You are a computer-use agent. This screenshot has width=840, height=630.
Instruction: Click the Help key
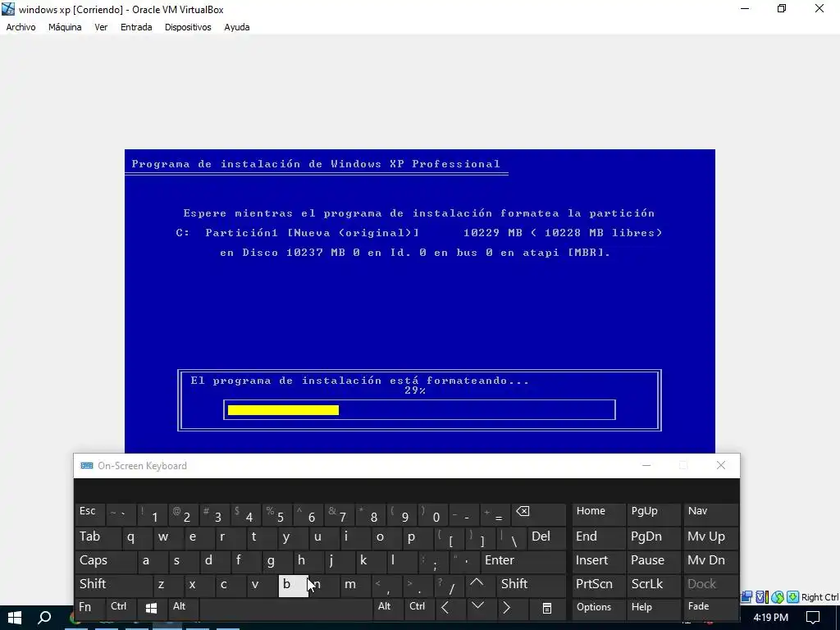[653, 608]
